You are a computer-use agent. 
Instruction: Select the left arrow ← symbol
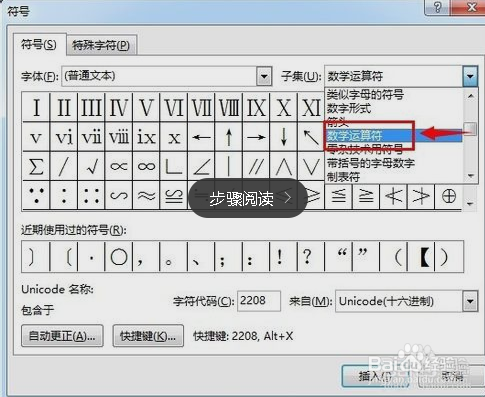pyautogui.click(x=201, y=137)
